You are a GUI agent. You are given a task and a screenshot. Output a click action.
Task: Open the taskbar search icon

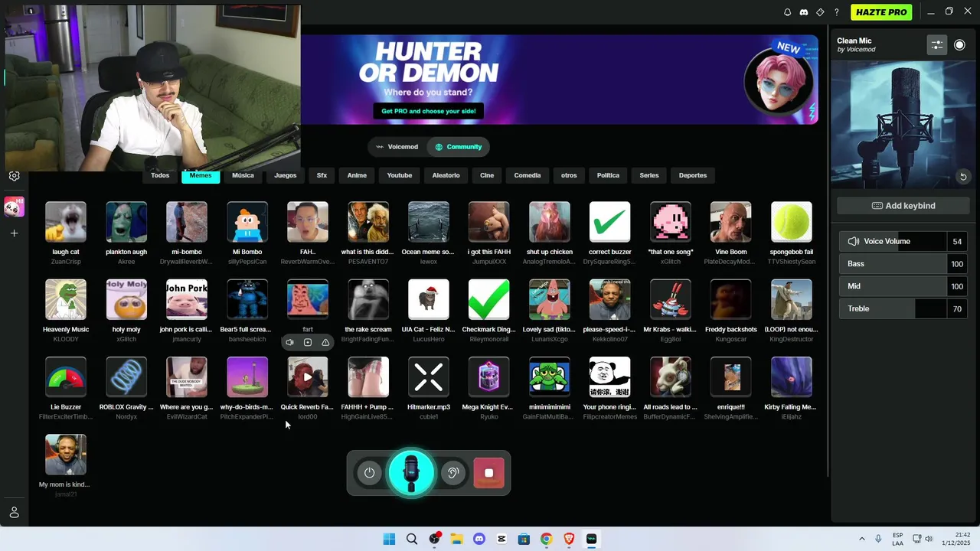click(412, 539)
